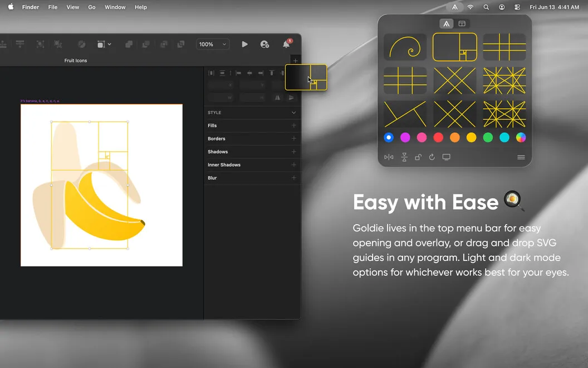Select the golden rectangle guide in Goldie panel

pyautogui.click(x=454, y=47)
